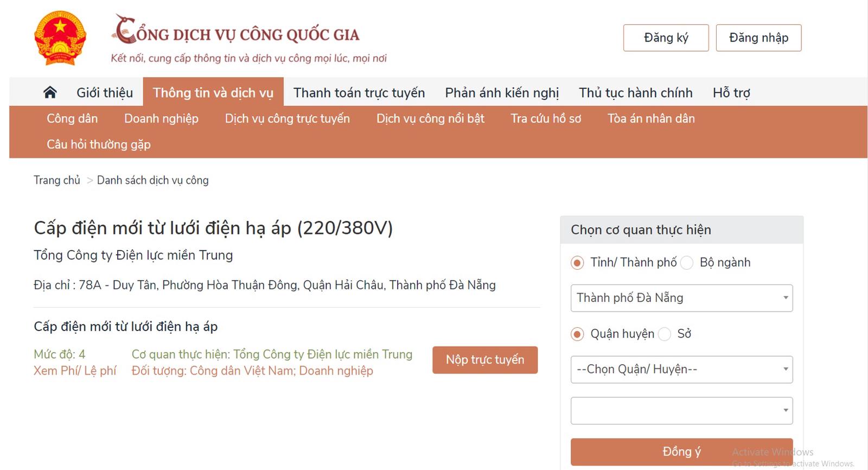Select the Bộ ngành radio option
868x470 pixels.
[x=687, y=263]
